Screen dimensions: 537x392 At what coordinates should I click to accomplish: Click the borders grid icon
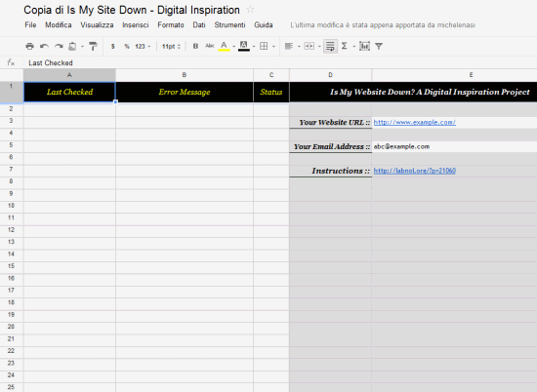pyautogui.click(x=264, y=46)
